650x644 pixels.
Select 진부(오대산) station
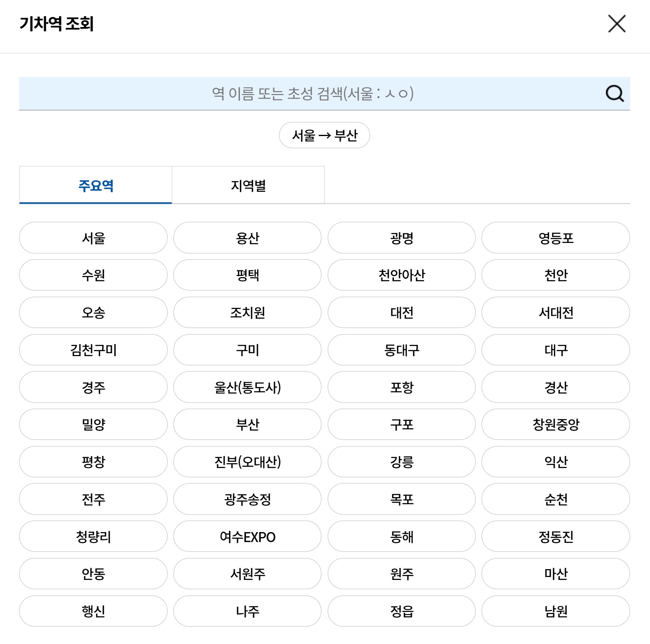247,462
